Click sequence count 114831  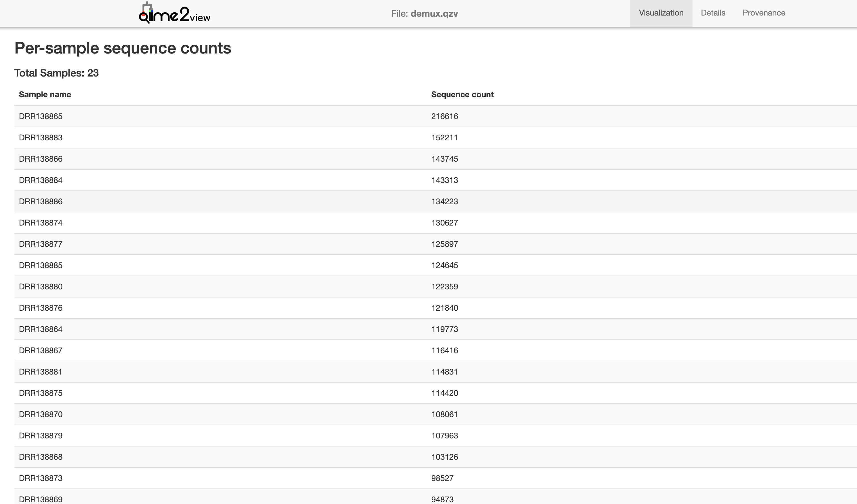pyautogui.click(x=445, y=372)
